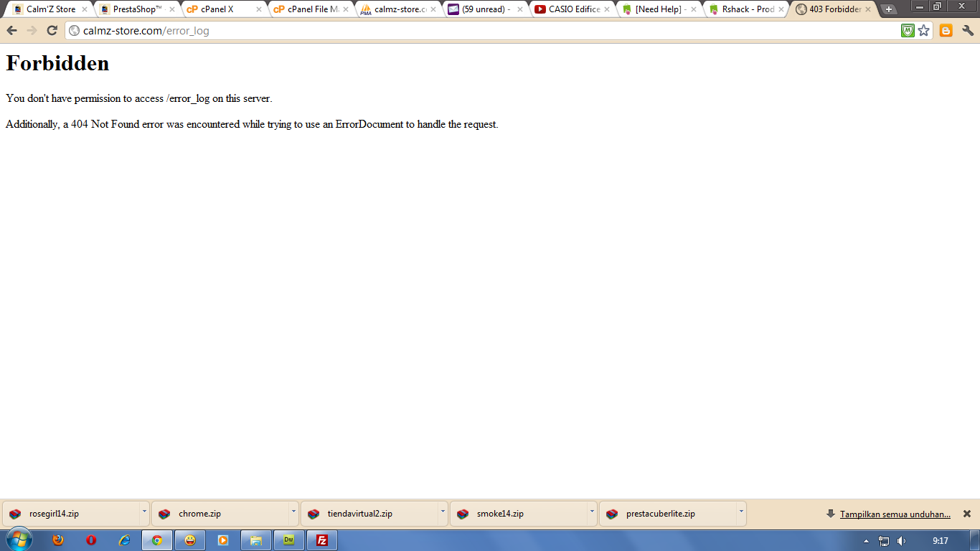Launch Opera from the taskbar
The image size is (980, 551).
91,540
